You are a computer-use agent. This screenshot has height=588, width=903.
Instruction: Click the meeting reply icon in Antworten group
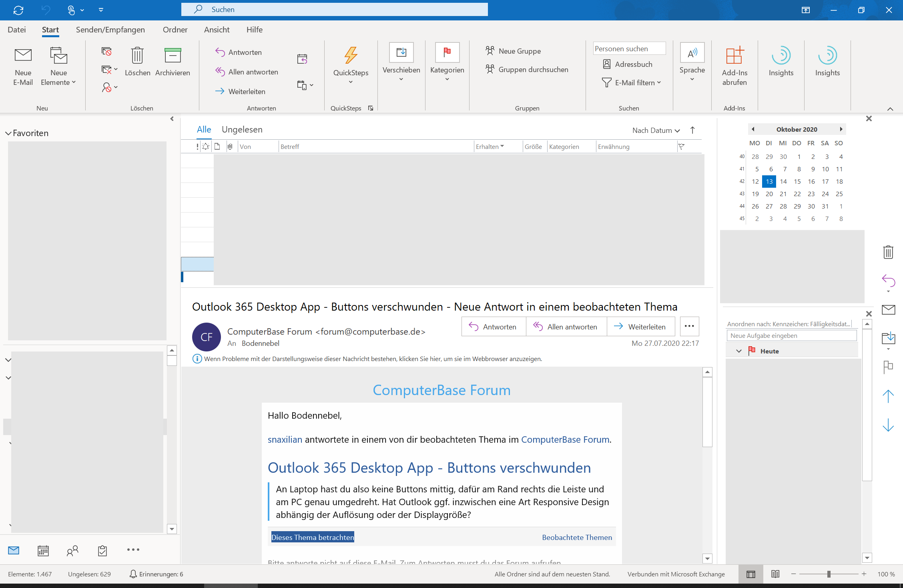pos(302,59)
